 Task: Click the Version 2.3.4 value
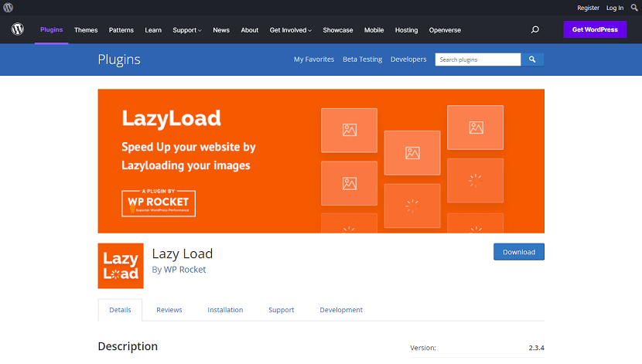536,348
